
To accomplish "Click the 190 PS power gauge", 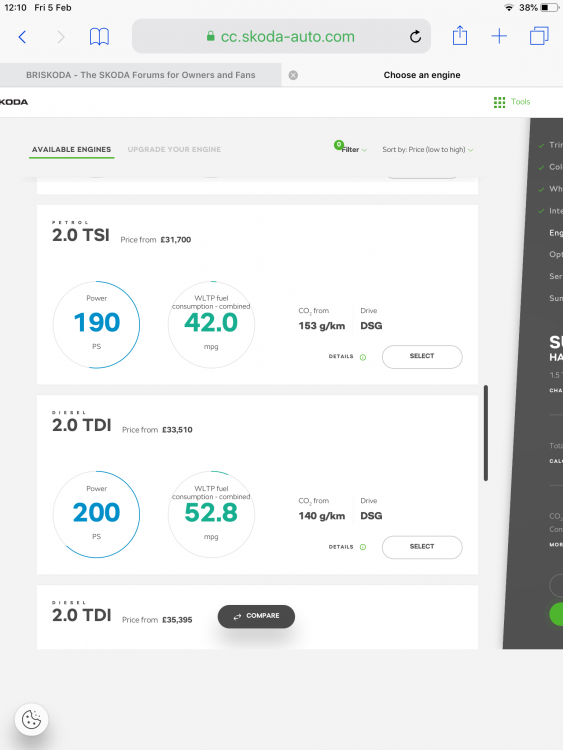I will (96, 325).
